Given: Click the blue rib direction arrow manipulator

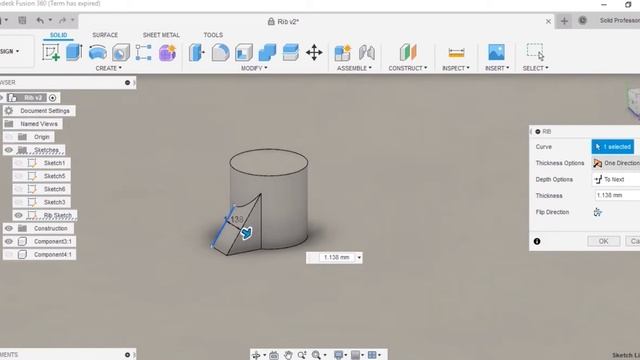Looking at the screenshot, I should point(246,233).
